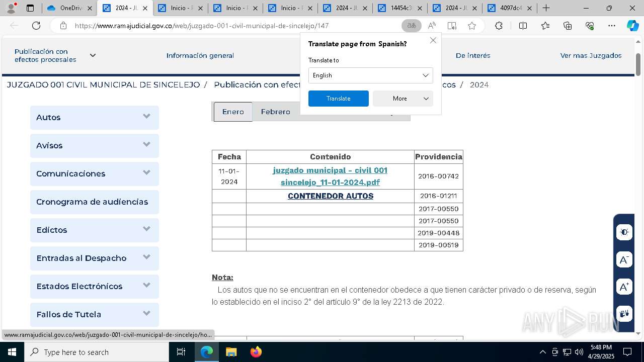This screenshot has width=644, height=362.
Task: Open notifications center icon
Action: click(x=627, y=352)
